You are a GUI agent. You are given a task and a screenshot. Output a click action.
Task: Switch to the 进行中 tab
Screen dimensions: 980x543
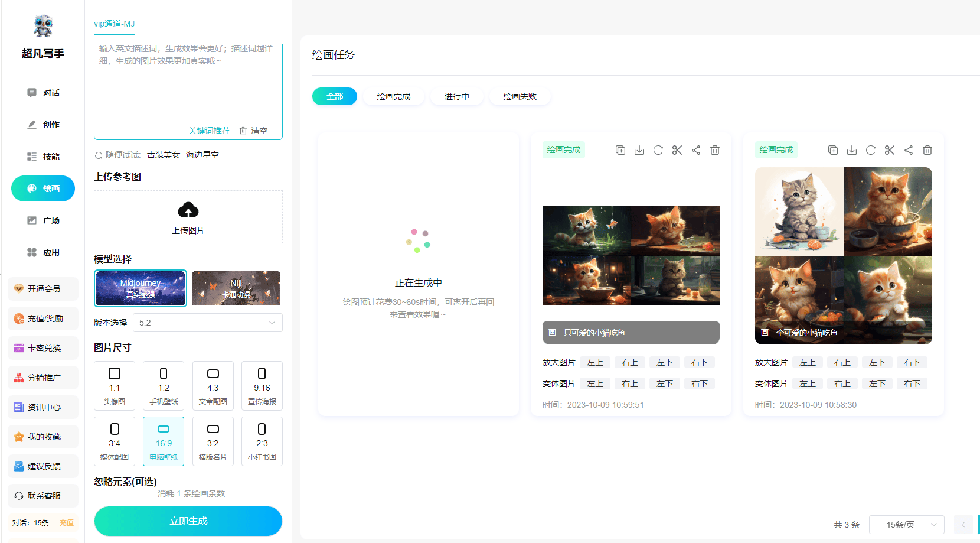[x=456, y=96]
